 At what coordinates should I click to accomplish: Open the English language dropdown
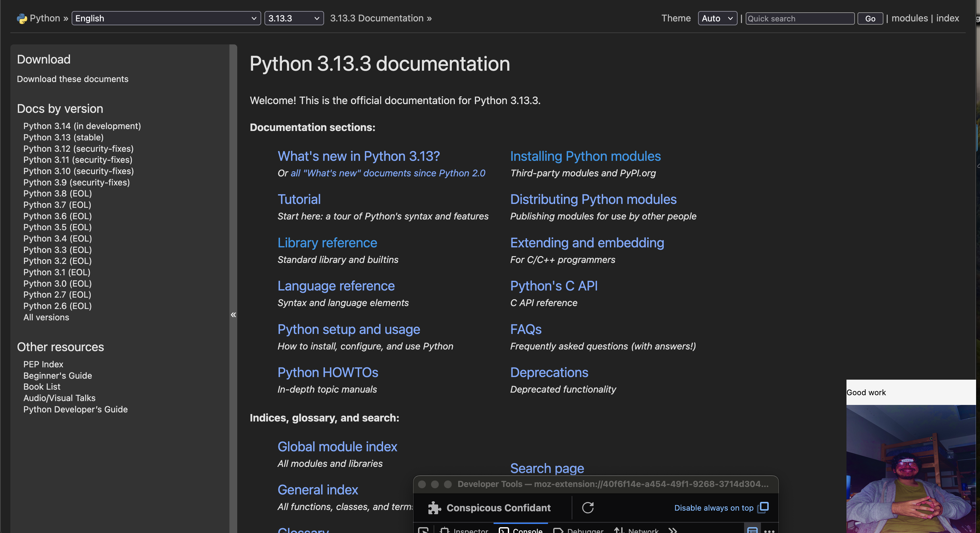click(x=166, y=18)
